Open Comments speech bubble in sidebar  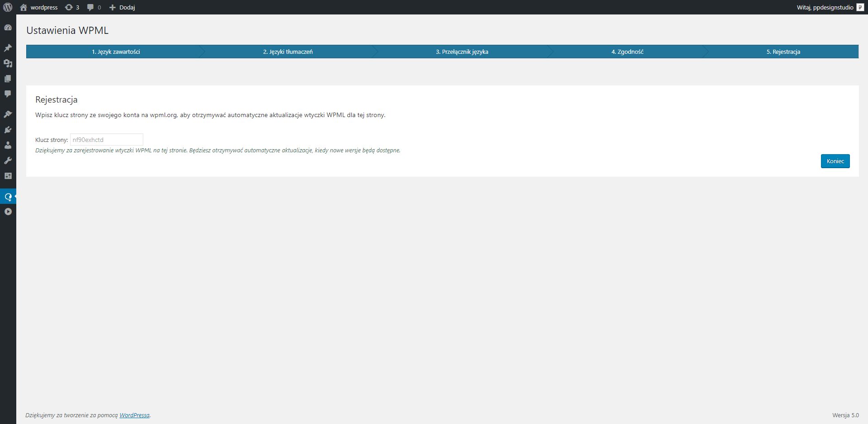pos(8,94)
